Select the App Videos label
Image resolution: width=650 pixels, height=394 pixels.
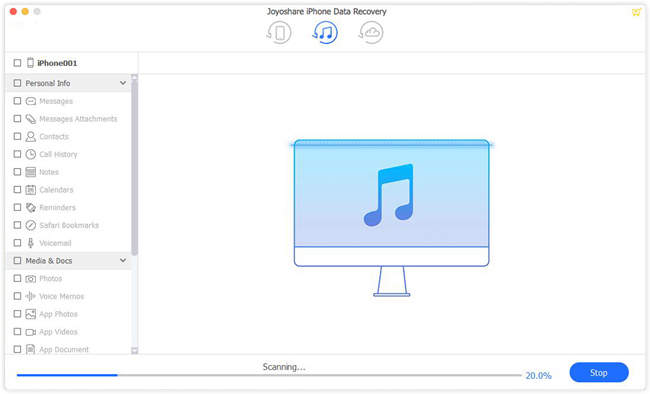click(x=58, y=332)
